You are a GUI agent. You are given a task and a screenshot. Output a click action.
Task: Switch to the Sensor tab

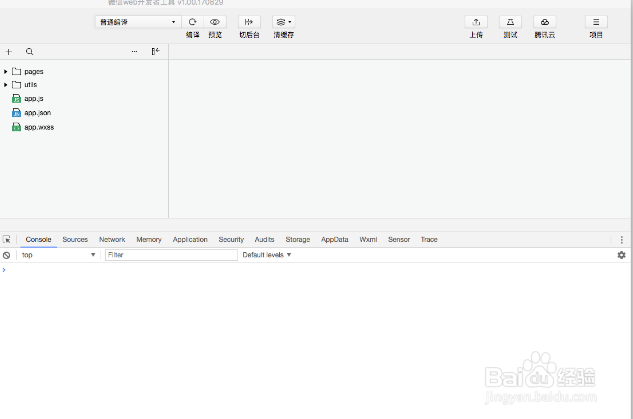click(x=399, y=239)
